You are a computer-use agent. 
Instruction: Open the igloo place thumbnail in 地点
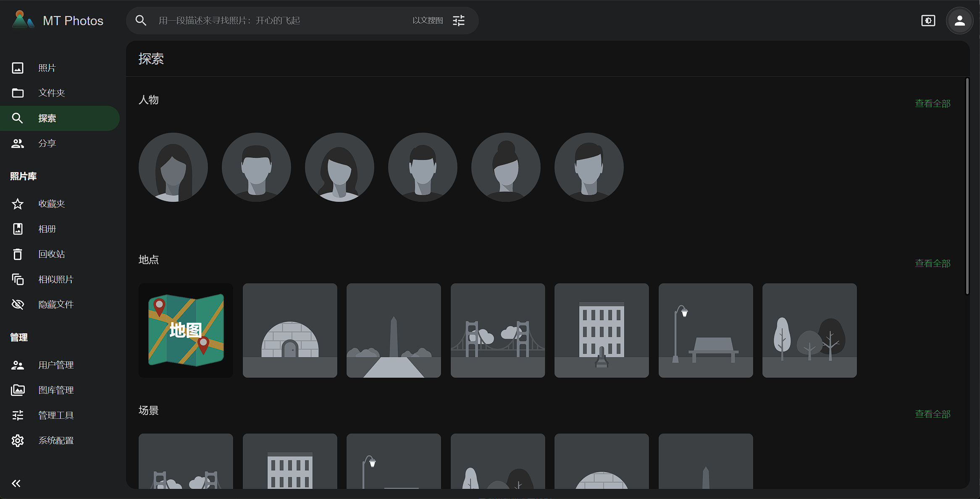[x=290, y=330]
